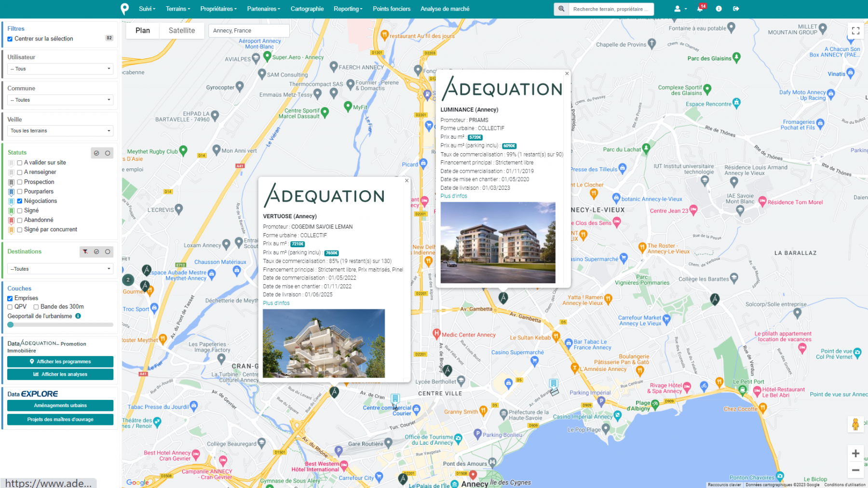This screenshot has width=868, height=488.
Task: Click the cluster marker labeled 2
Action: 128,279
